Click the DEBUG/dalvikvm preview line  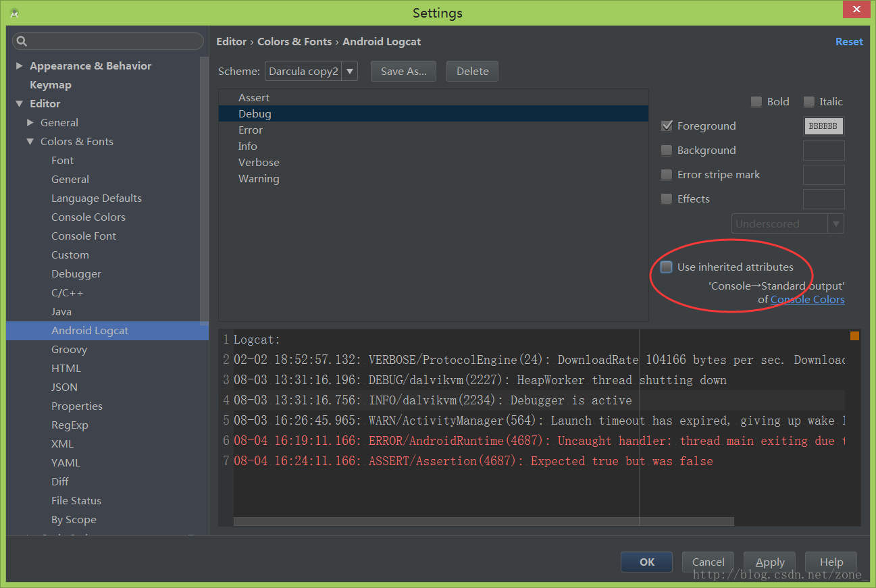pyautogui.click(x=480, y=380)
